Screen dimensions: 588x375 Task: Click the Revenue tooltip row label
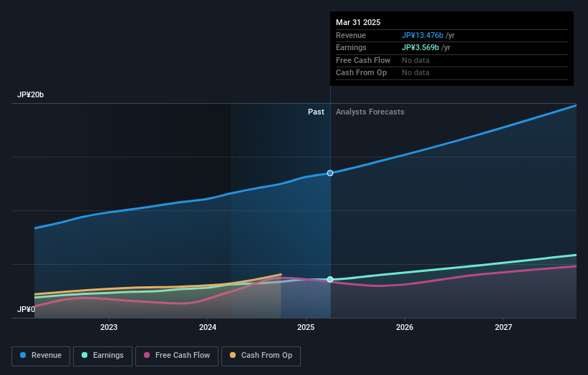point(351,35)
